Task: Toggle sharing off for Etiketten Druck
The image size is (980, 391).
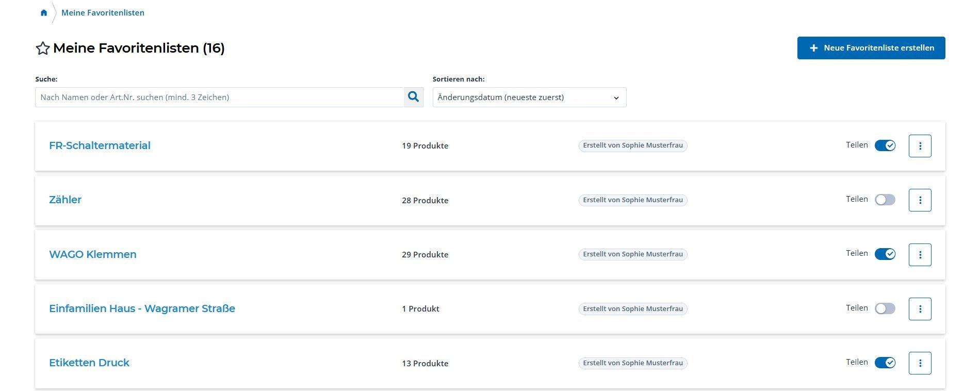Action: pos(885,363)
